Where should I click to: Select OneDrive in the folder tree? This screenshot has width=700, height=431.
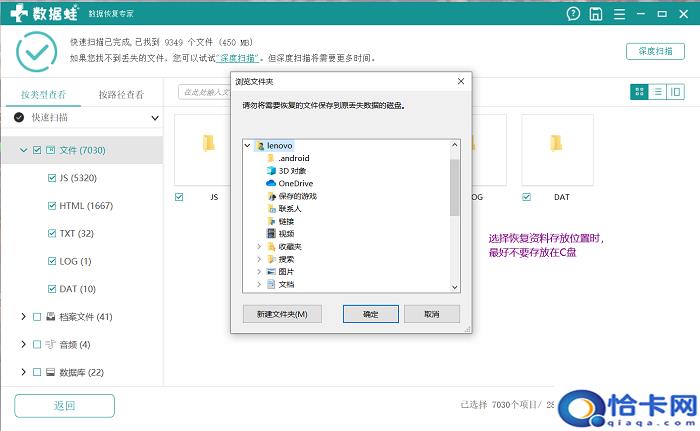295,183
